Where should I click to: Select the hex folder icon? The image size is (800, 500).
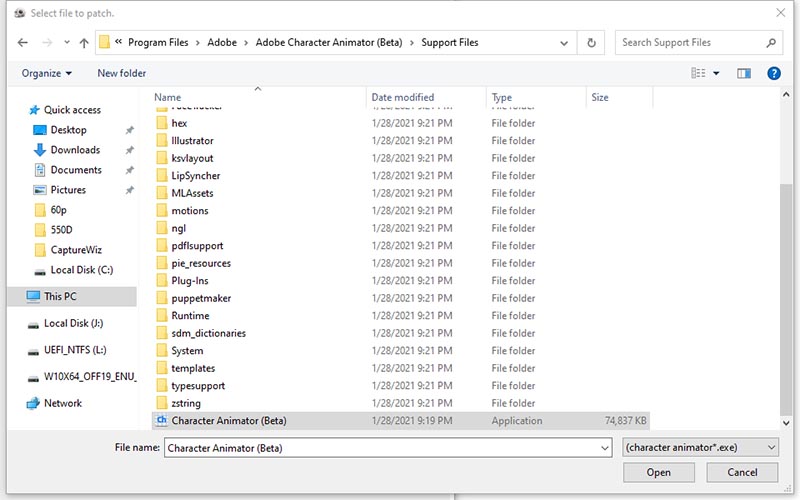[162, 123]
